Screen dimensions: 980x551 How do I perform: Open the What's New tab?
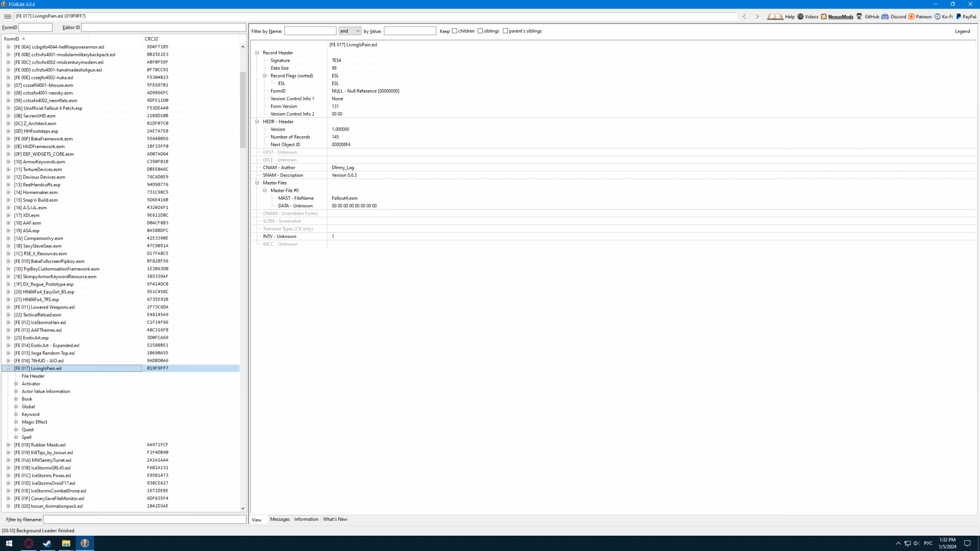(335, 519)
